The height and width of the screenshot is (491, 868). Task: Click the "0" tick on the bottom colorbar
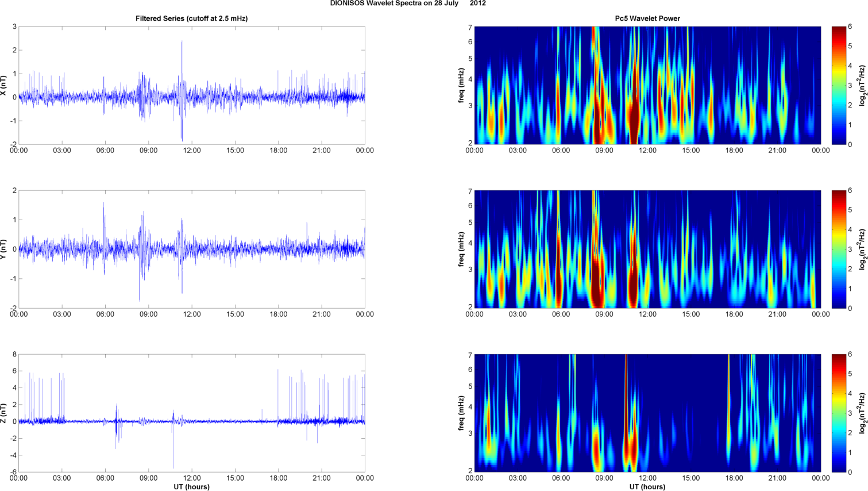(x=850, y=472)
